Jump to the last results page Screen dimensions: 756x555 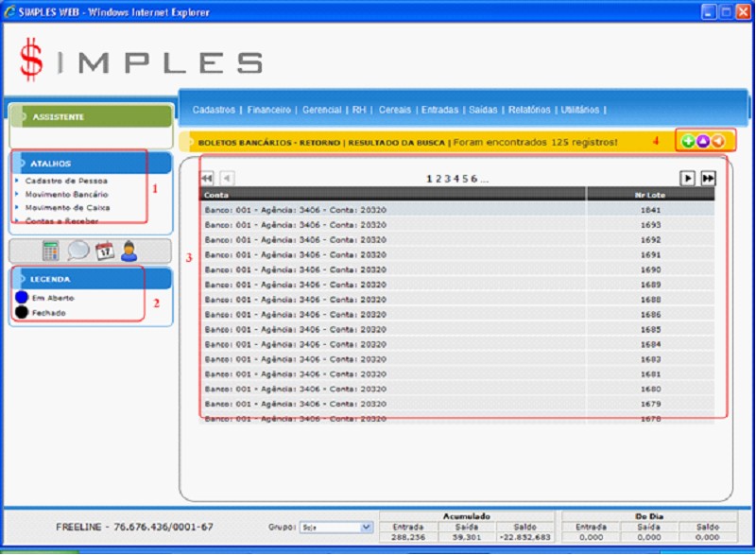click(x=708, y=179)
